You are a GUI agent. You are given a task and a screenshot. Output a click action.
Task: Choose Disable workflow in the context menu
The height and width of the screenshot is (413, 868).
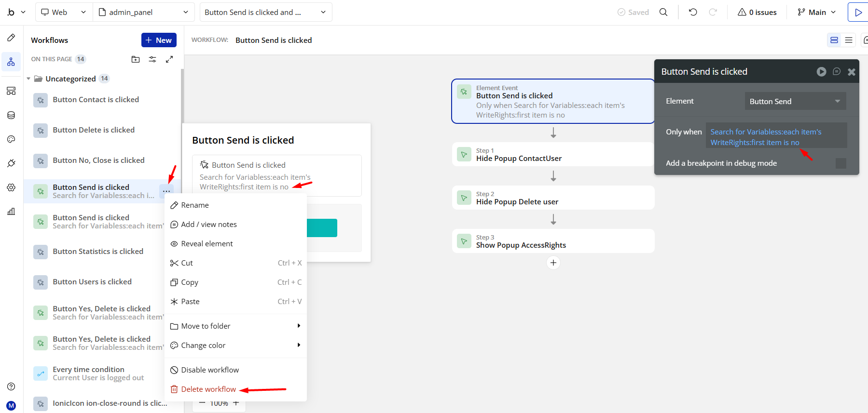pyautogui.click(x=209, y=370)
